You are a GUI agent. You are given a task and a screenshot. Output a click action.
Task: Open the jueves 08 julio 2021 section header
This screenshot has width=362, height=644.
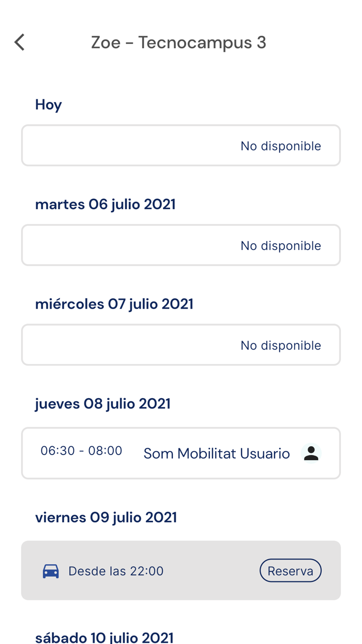[x=103, y=403]
